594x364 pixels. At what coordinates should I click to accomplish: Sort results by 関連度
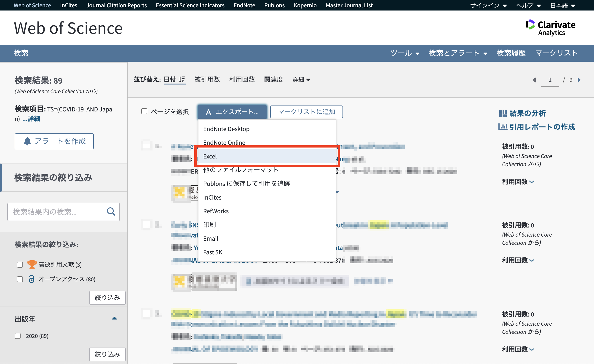[x=273, y=79]
